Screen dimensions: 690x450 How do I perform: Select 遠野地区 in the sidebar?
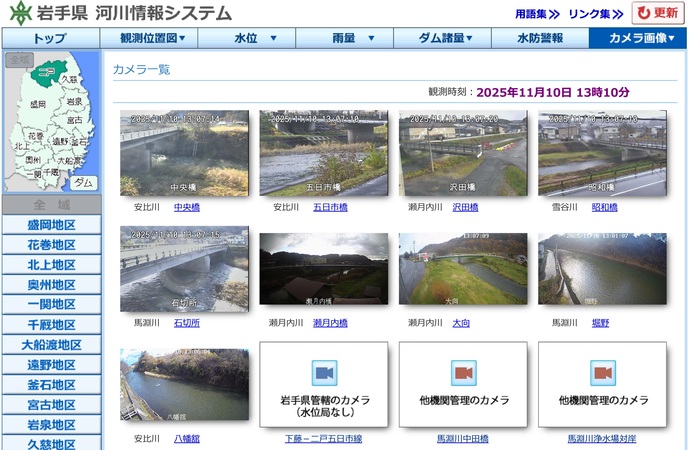[51, 365]
